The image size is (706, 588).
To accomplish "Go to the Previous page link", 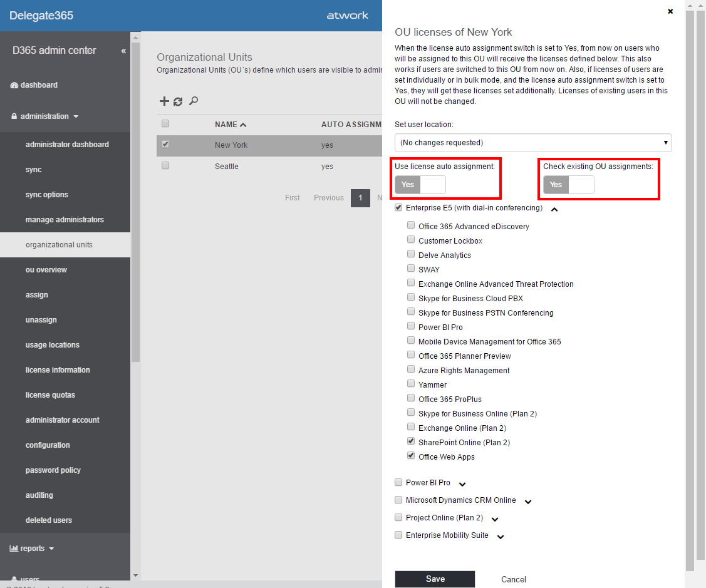I will coord(329,198).
